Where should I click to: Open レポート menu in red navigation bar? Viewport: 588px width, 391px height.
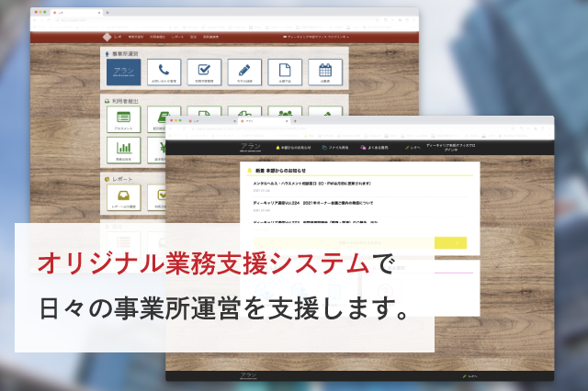(176, 36)
